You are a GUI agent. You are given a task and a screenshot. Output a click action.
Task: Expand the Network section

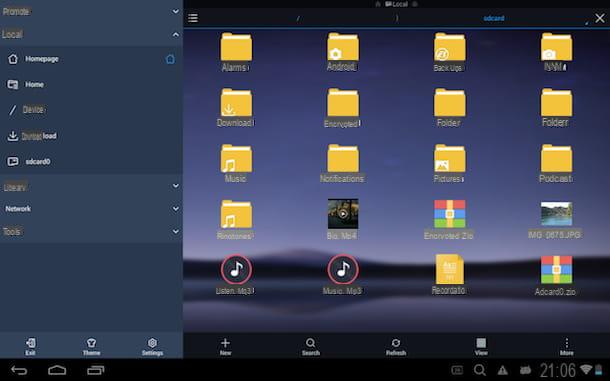point(176,209)
